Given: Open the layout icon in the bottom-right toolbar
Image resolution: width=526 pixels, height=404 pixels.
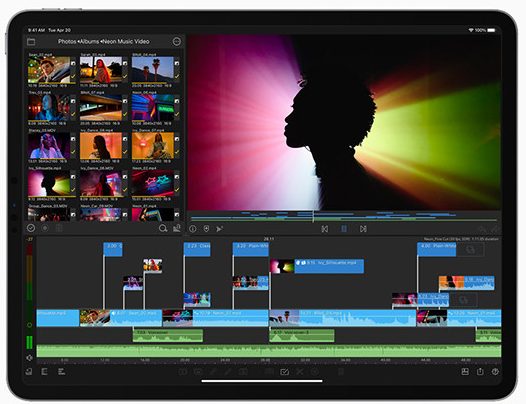Looking at the screenshot, I should tap(465, 372).
